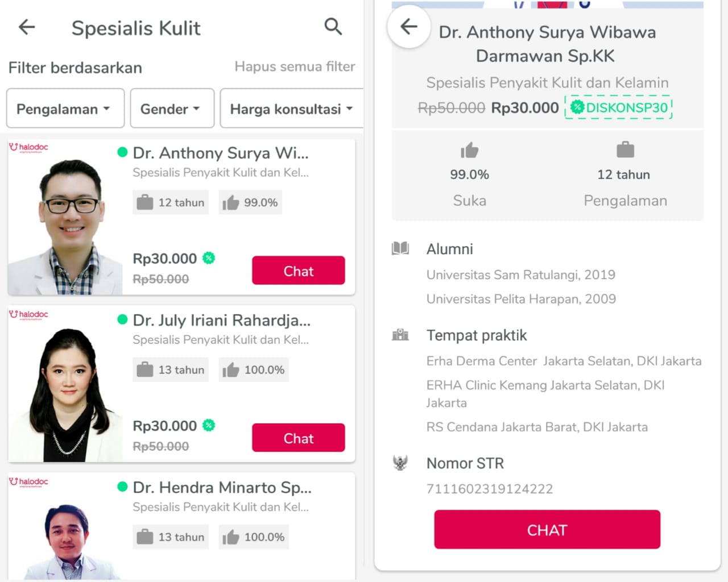This screenshot has width=728, height=582.
Task: Expand the Gender filter options
Action: tap(171, 109)
